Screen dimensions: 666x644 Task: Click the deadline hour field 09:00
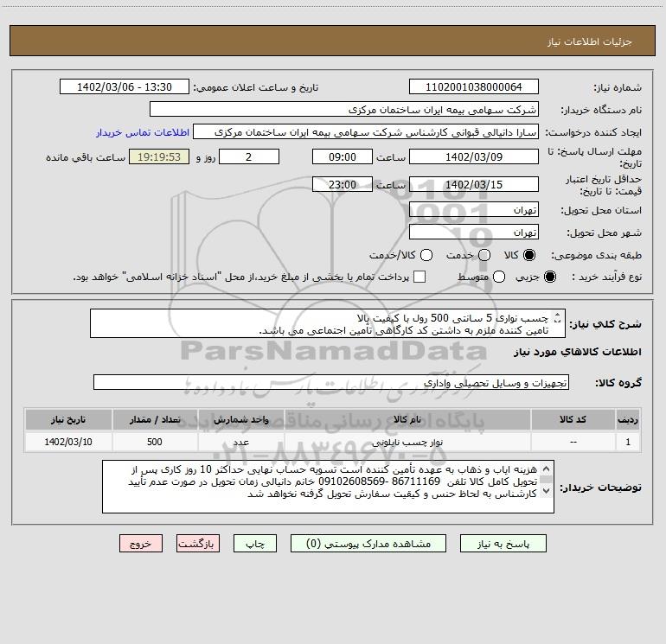343,156
